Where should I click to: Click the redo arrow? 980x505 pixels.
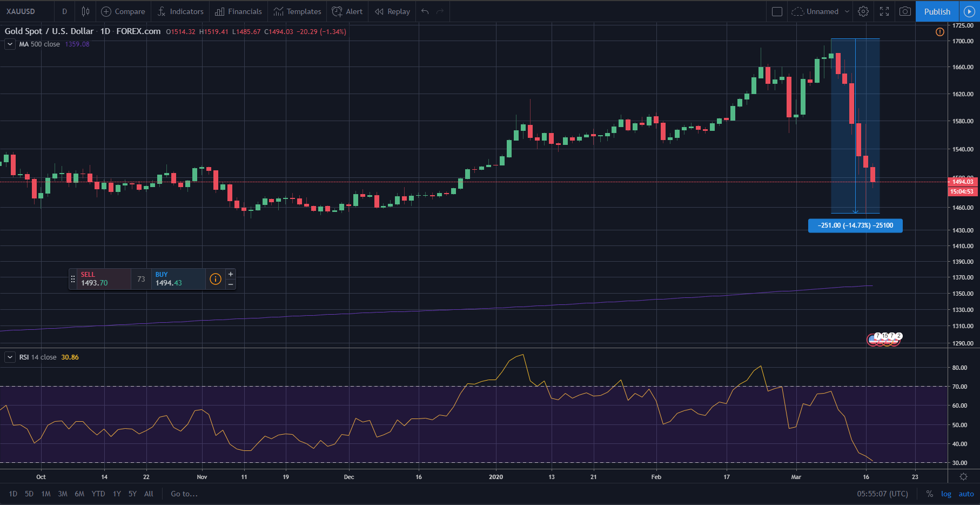coord(440,11)
